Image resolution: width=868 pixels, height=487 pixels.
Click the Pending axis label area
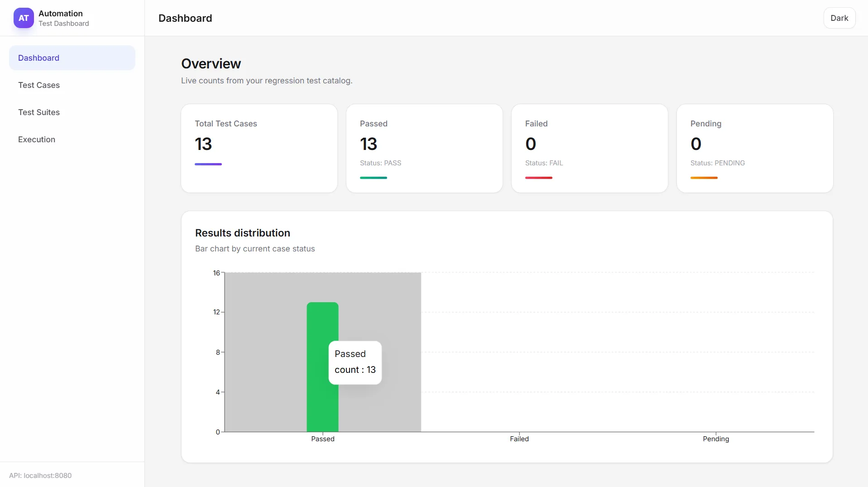coord(715,439)
